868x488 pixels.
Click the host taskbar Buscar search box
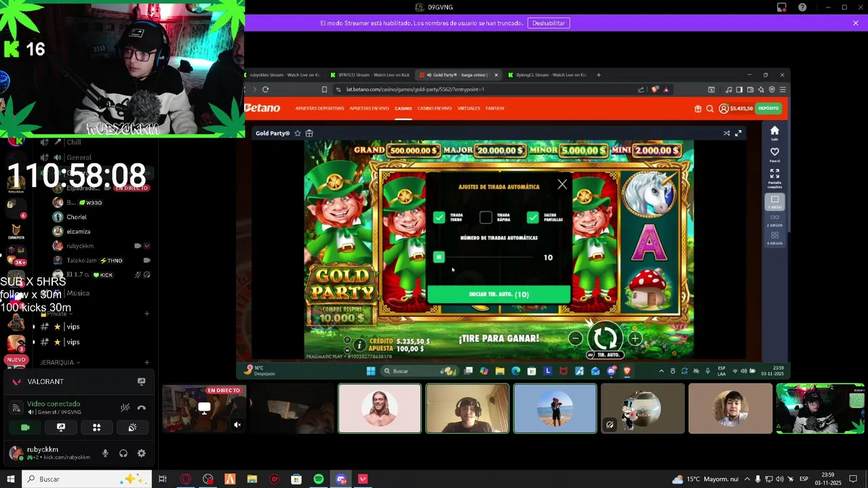pos(86,479)
